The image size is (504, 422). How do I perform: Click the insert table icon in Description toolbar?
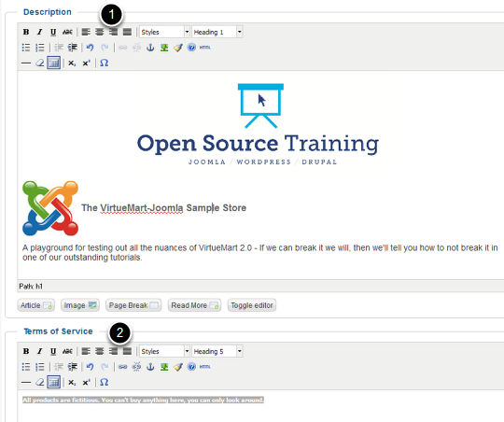[54, 63]
